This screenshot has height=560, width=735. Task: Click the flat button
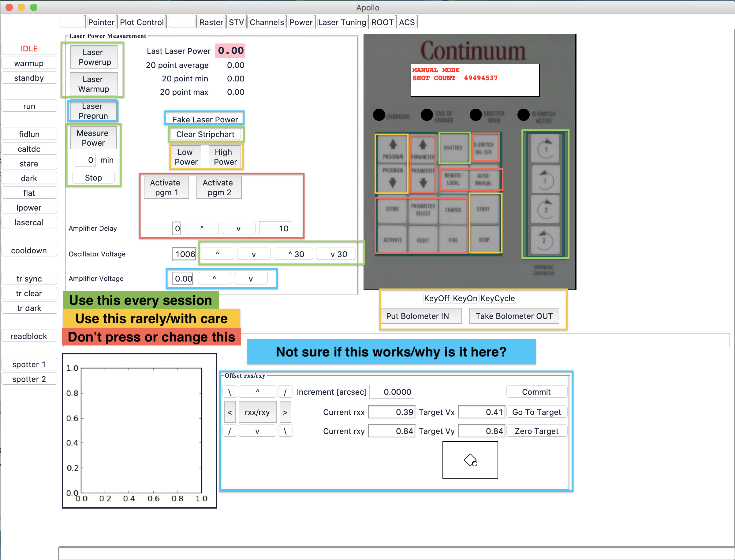point(29,193)
